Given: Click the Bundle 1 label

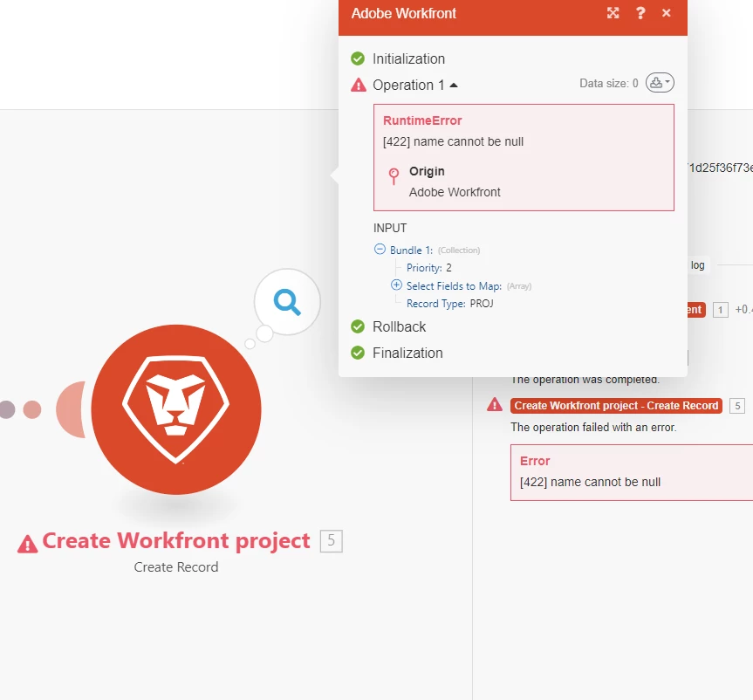Looking at the screenshot, I should click(x=411, y=250).
